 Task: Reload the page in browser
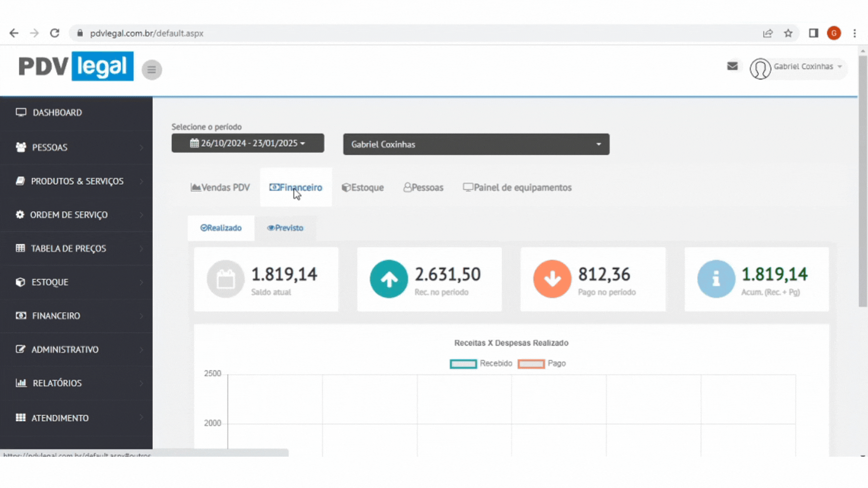point(55,33)
